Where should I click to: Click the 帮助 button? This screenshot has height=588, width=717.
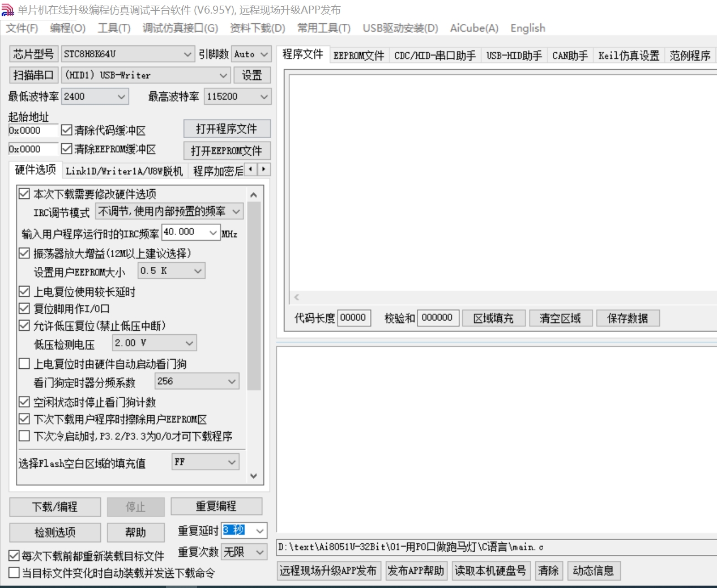(x=135, y=532)
